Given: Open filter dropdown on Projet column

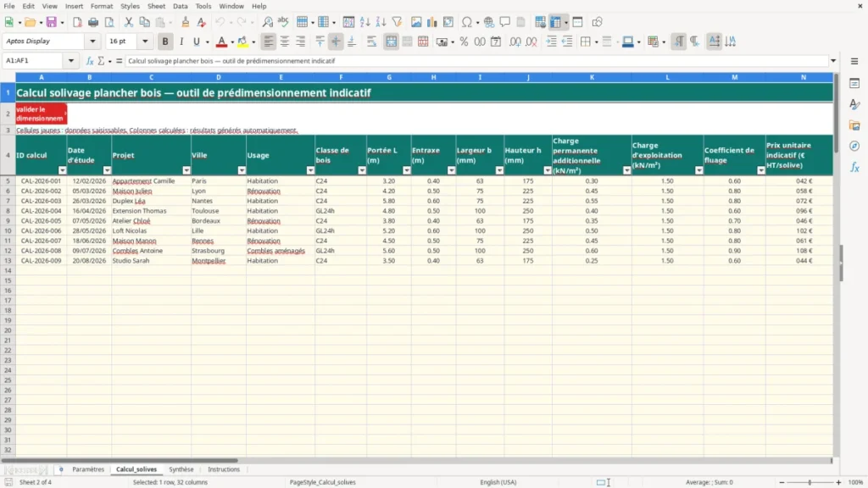Looking at the screenshot, I should (186, 170).
